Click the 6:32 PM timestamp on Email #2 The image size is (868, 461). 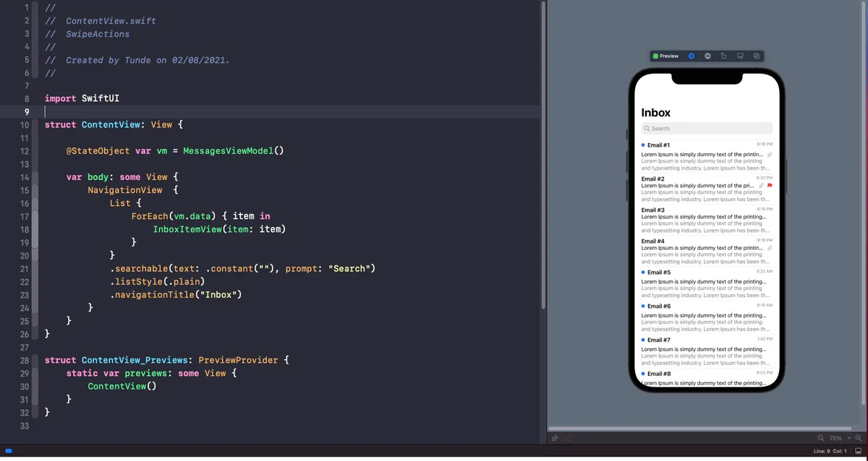(765, 177)
